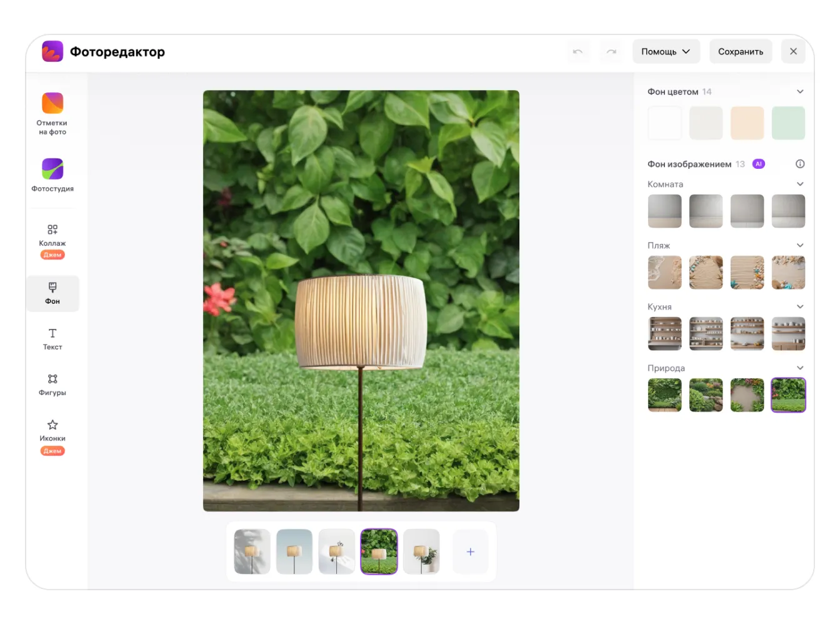
Task: Click the info icon near Фон изображением
Action: coord(800,164)
